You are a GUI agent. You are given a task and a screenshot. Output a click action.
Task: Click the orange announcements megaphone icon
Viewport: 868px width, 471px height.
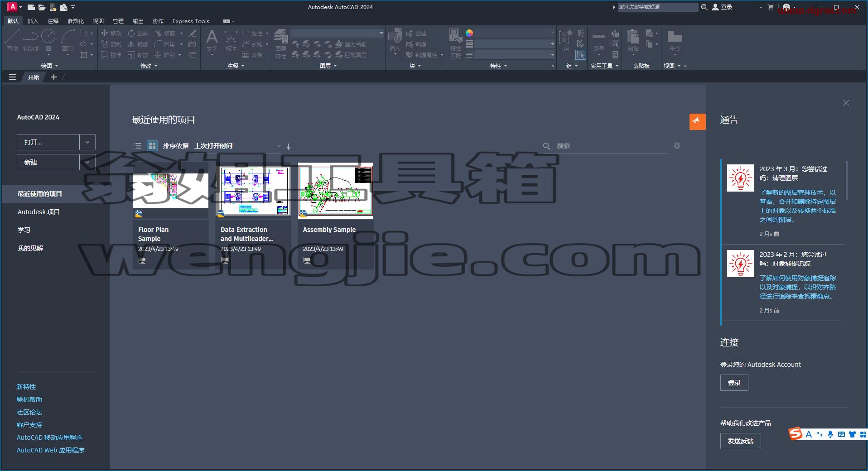[697, 121]
